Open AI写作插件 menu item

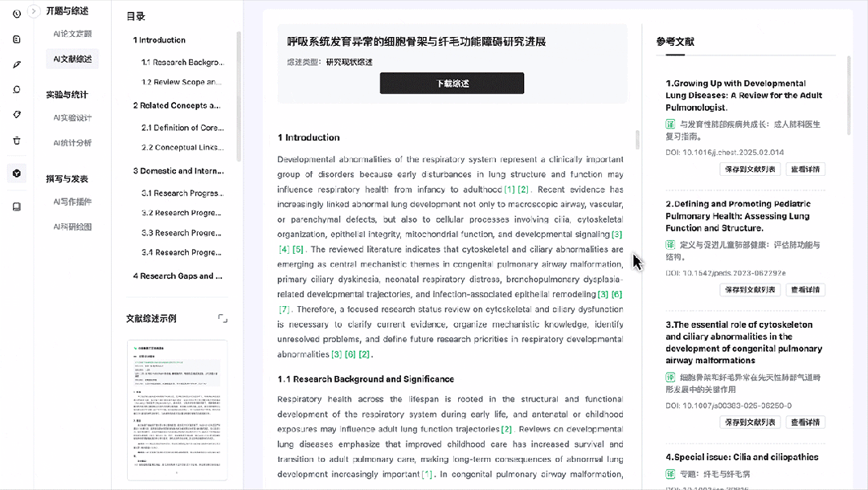pos(72,202)
